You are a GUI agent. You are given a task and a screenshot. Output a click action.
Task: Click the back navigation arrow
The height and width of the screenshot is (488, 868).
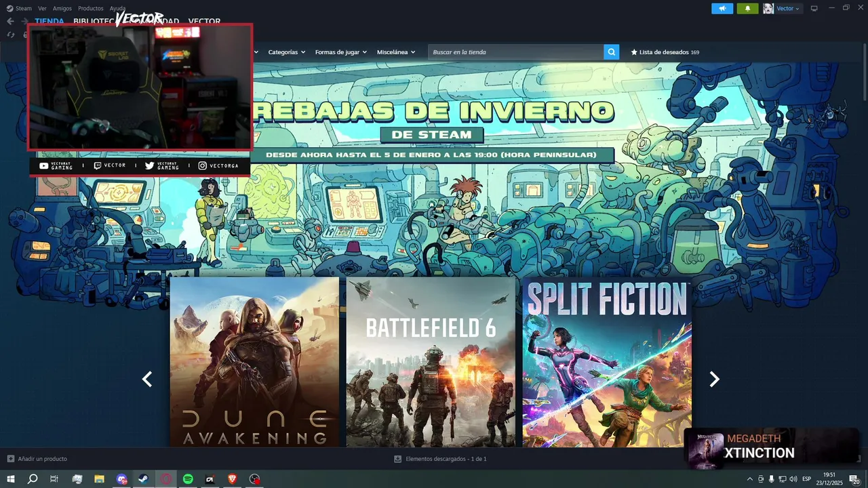pyautogui.click(x=10, y=21)
